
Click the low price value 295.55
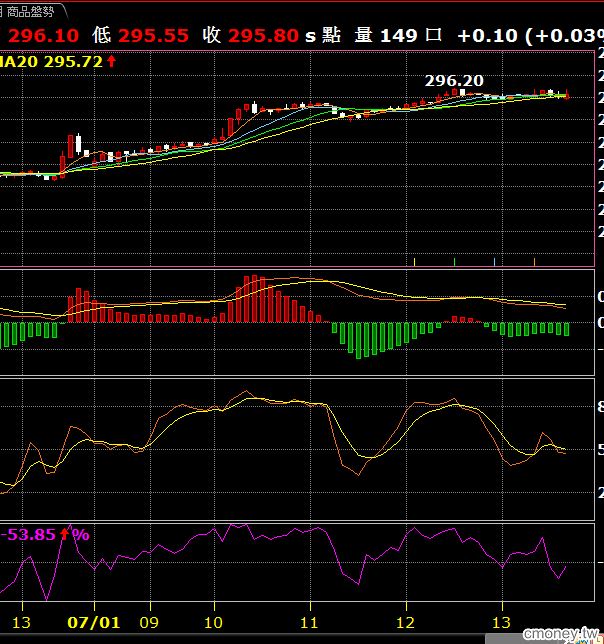point(154,36)
